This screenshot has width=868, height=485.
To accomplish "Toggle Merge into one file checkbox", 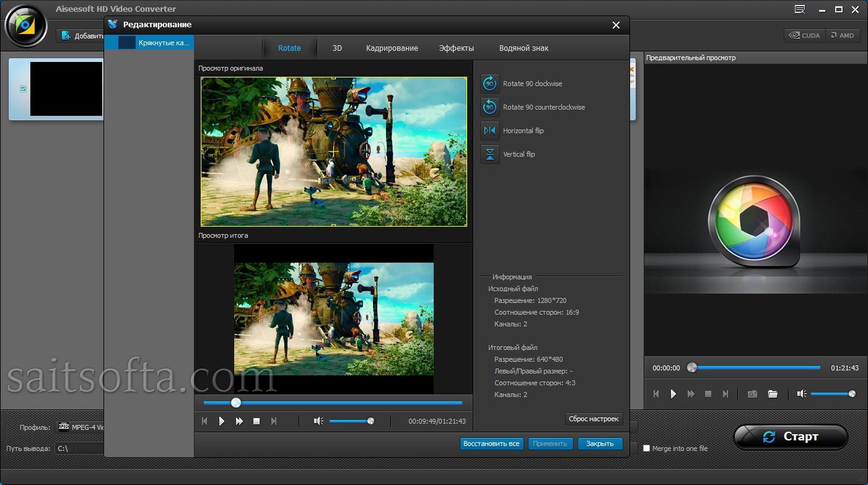I will tap(647, 448).
